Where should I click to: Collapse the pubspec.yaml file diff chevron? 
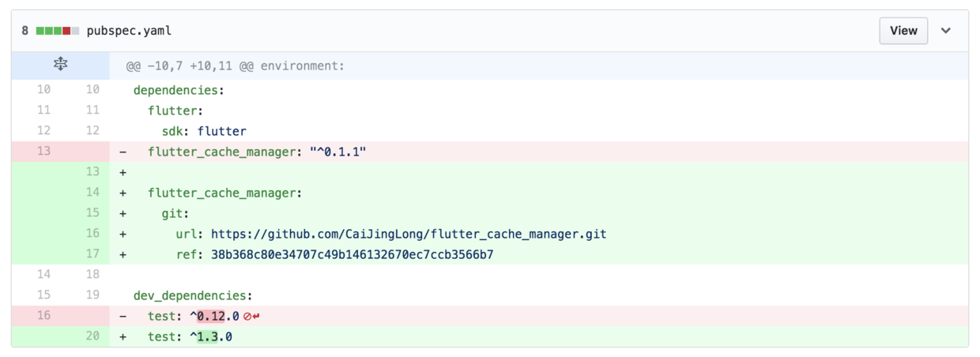point(946,31)
